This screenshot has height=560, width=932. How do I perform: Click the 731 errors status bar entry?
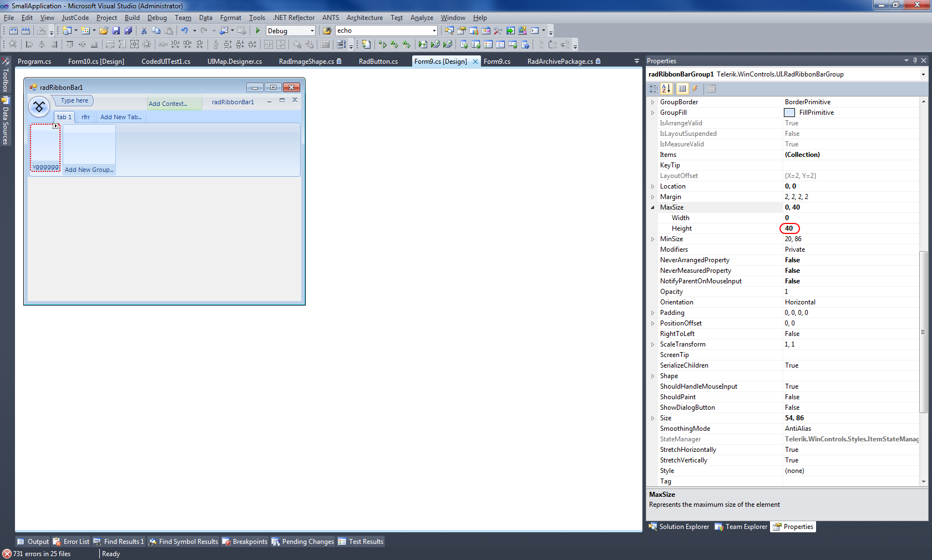37,554
